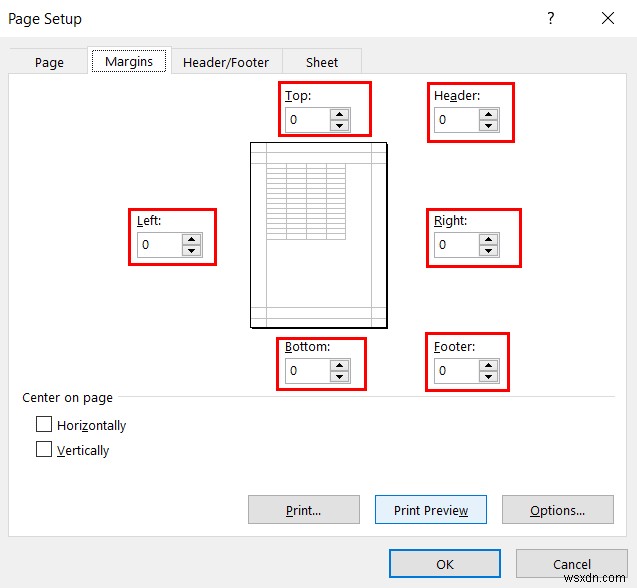Click inside the Bottom margin value field
Screen dimensions: 637x588
pyautogui.click(x=308, y=371)
